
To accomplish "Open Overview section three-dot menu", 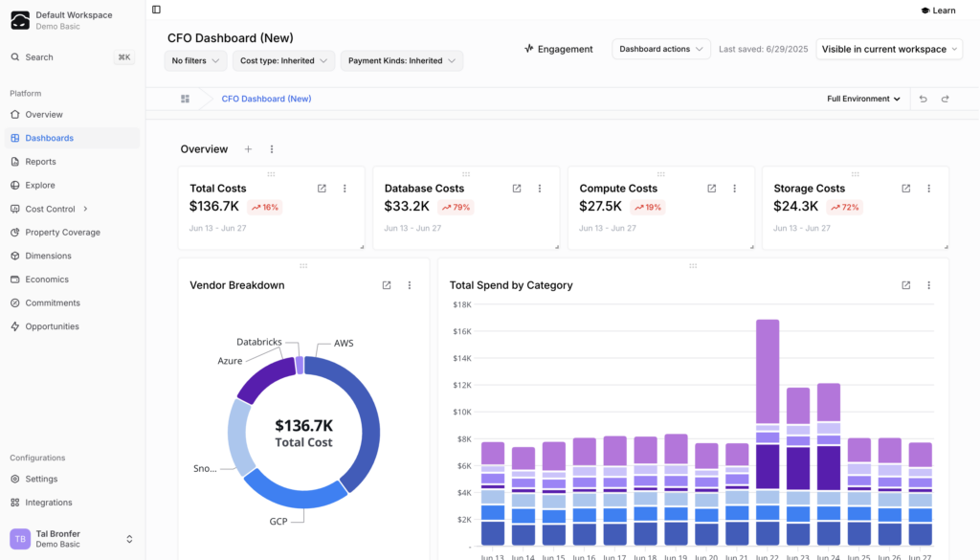I will tap(271, 149).
